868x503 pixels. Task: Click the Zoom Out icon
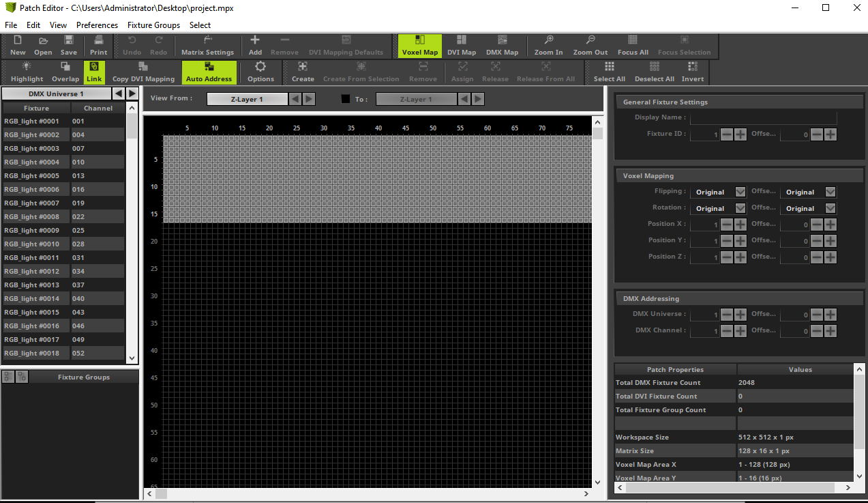click(x=590, y=46)
